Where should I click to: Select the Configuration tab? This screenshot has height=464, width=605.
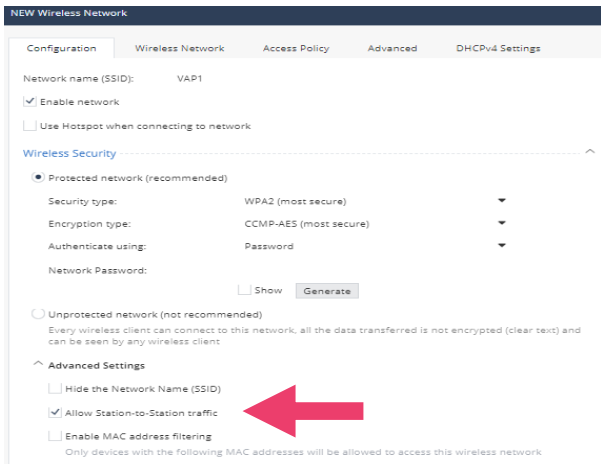pyautogui.click(x=61, y=48)
